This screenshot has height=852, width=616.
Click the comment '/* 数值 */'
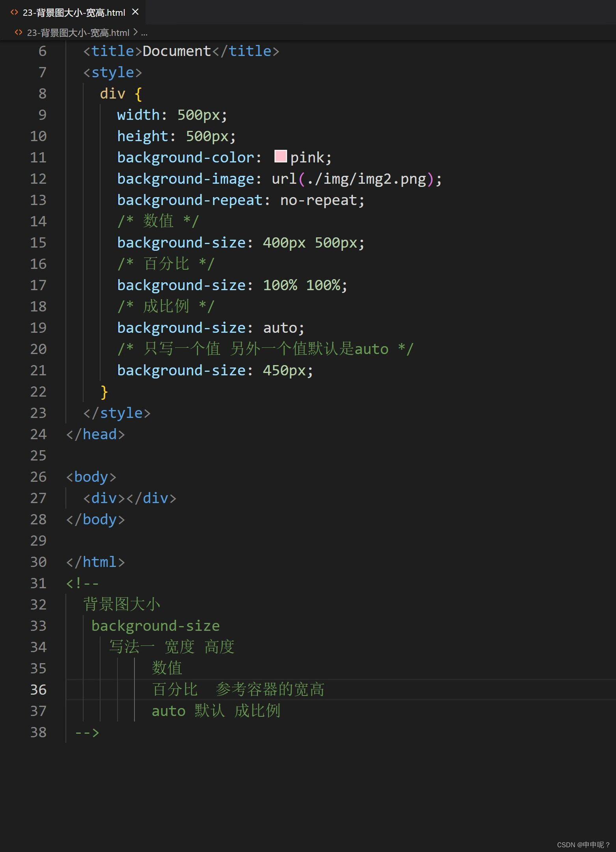pos(158,221)
